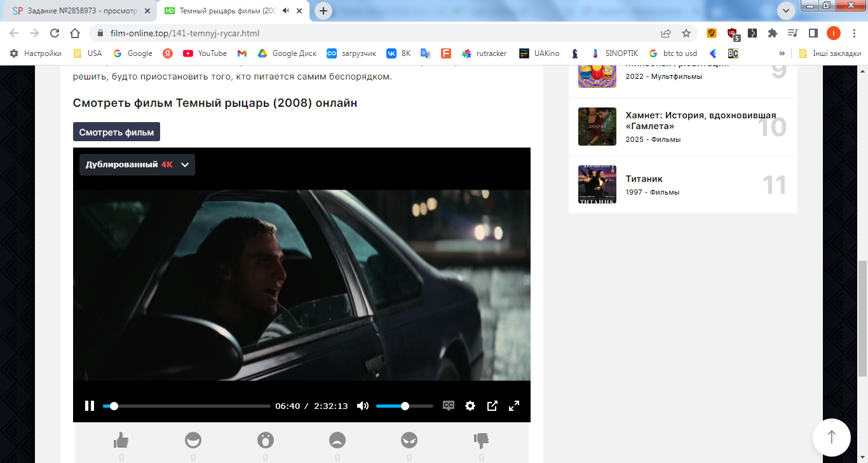Click the Смотреть фильм button
868x463 pixels.
click(x=116, y=132)
